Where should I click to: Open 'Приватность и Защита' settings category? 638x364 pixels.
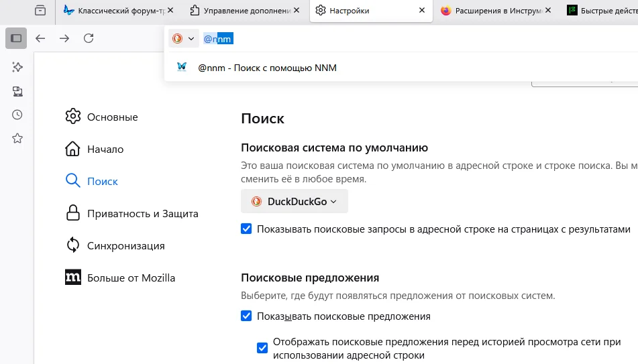coord(142,214)
